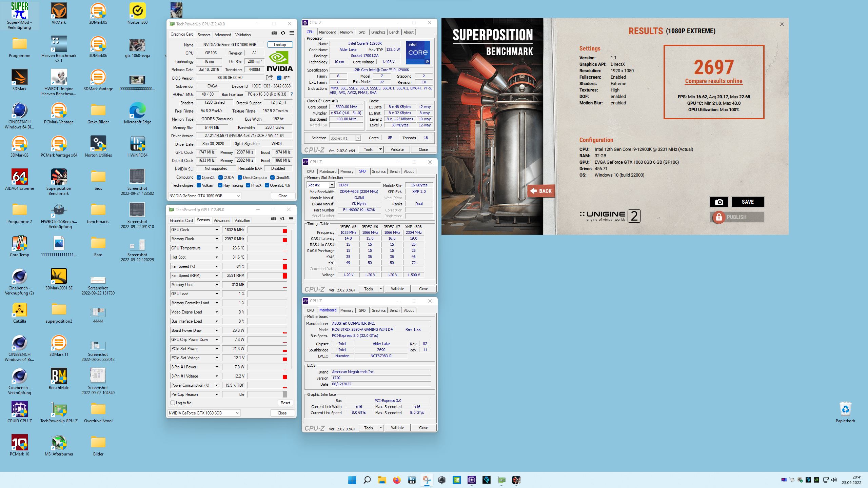This screenshot has width=868, height=488.
Task: Open Firefox from the taskbar
Action: point(397,480)
